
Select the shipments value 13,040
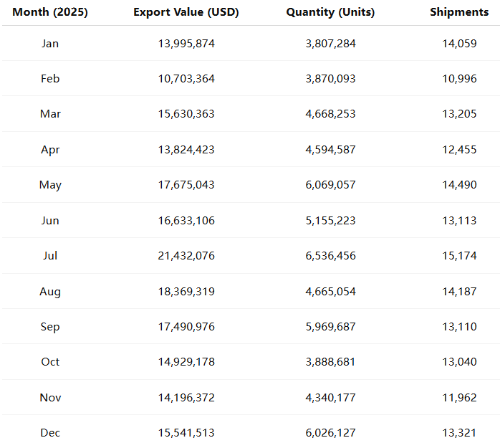click(x=459, y=362)
